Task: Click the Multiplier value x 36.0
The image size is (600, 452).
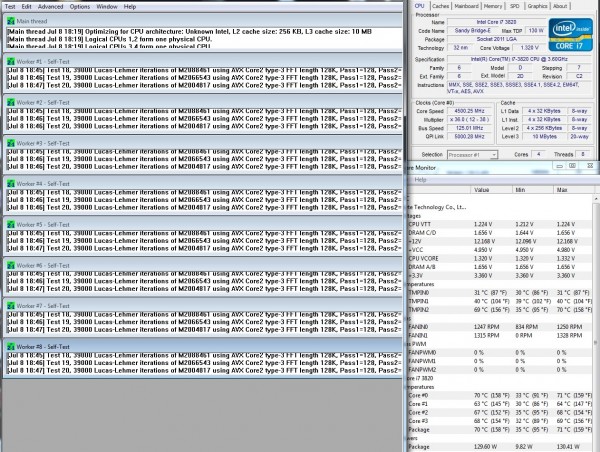Action: point(470,120)
